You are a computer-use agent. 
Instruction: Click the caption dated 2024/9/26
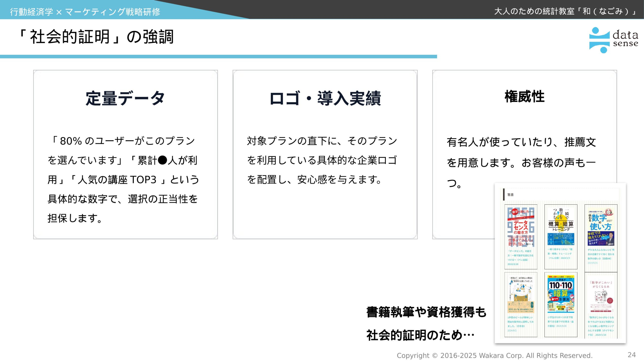point(561,322)
